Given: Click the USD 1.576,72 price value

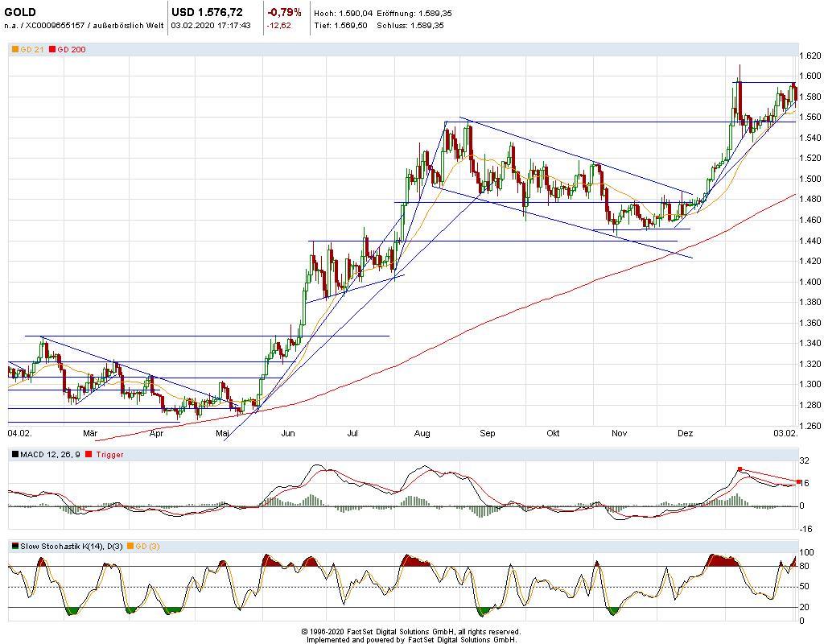Looking at the screenshot, I should [207, 12].
